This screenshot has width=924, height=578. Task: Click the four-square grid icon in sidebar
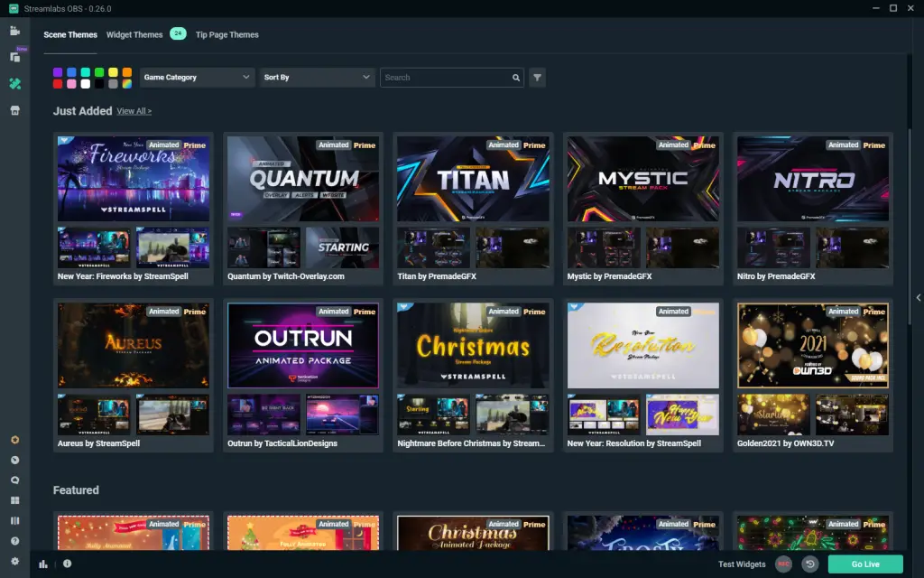(x=15, y=500)
